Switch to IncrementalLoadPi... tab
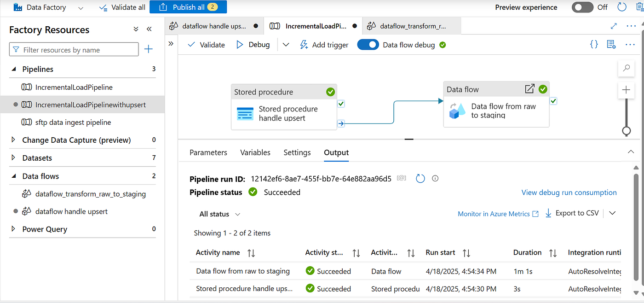 [x=313, y=26]
